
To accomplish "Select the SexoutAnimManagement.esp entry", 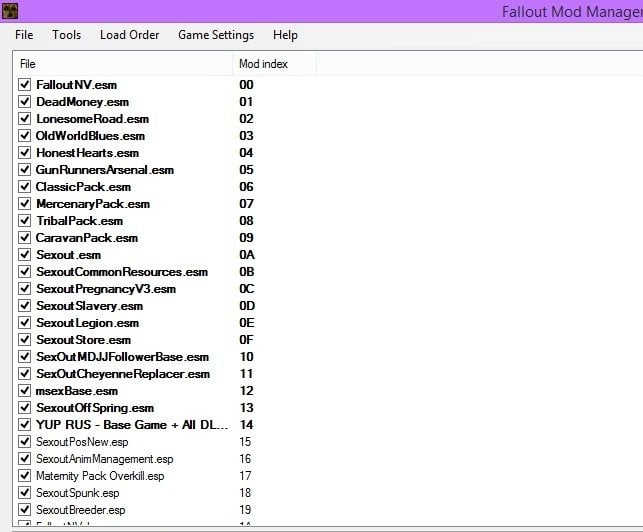I will click(x=105, y=459).
